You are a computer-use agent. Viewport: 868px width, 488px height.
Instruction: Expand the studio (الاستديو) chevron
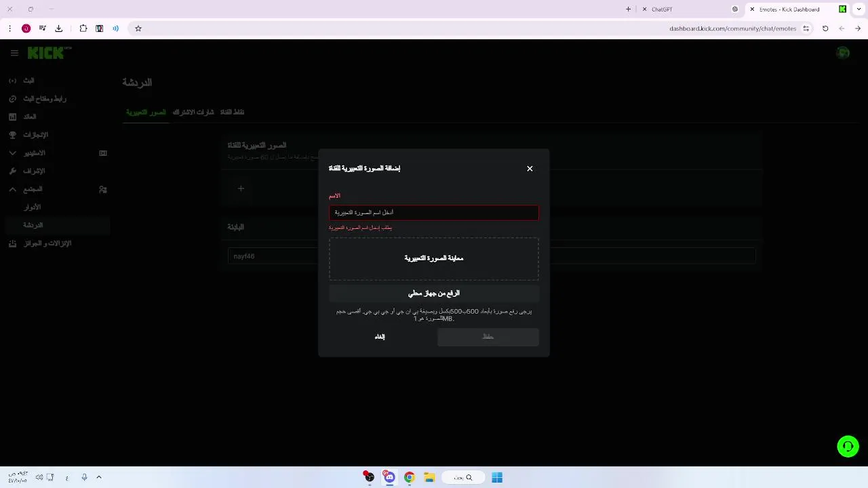point(12,153)
